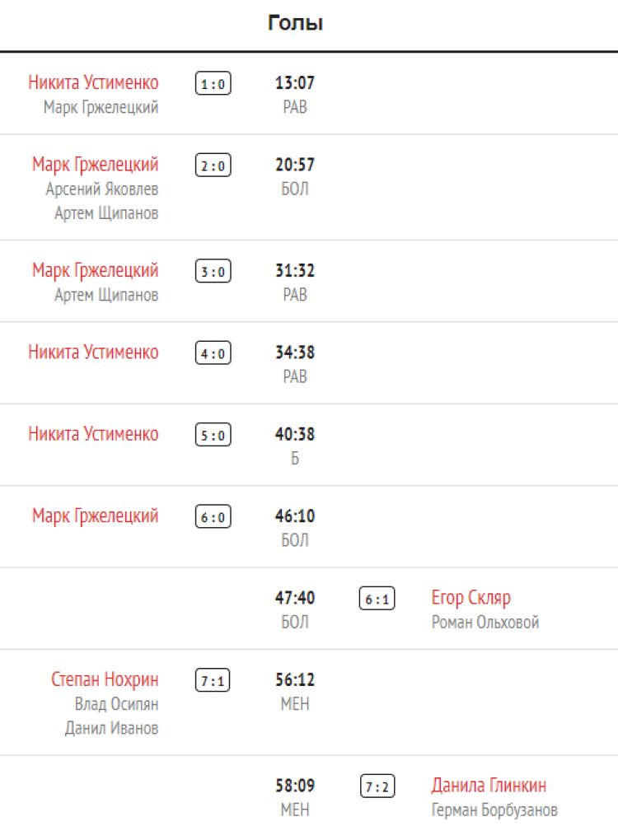Select Никита Устименко, scorer of 5:0 goal
This screenshot has width=618, height=840.
(x=93, y=434)
